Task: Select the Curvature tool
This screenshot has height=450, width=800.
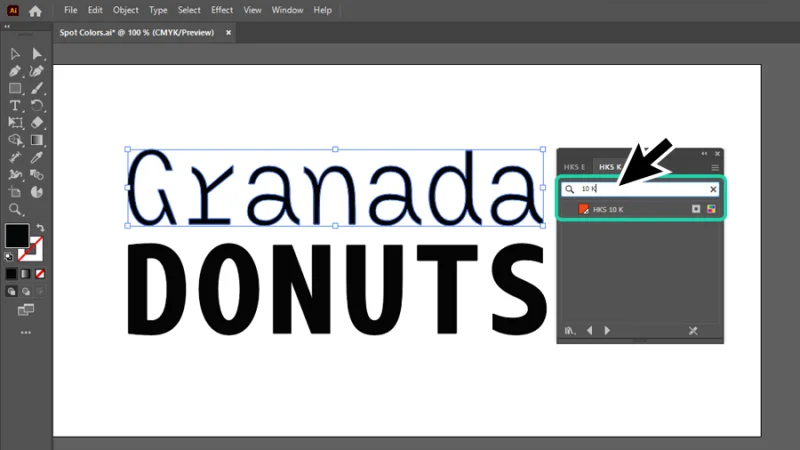Action: pyautogui.click(x=36, y=71)
